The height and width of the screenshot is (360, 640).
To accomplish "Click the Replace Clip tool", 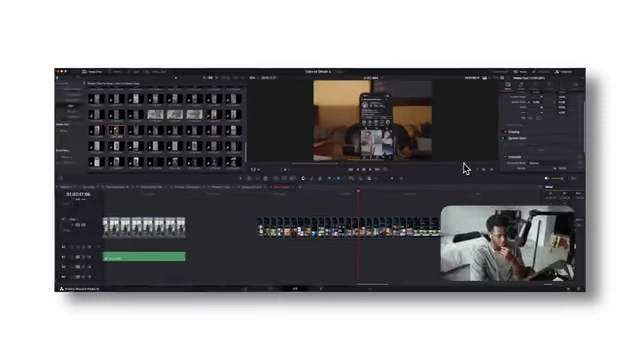I will point(292,178).
